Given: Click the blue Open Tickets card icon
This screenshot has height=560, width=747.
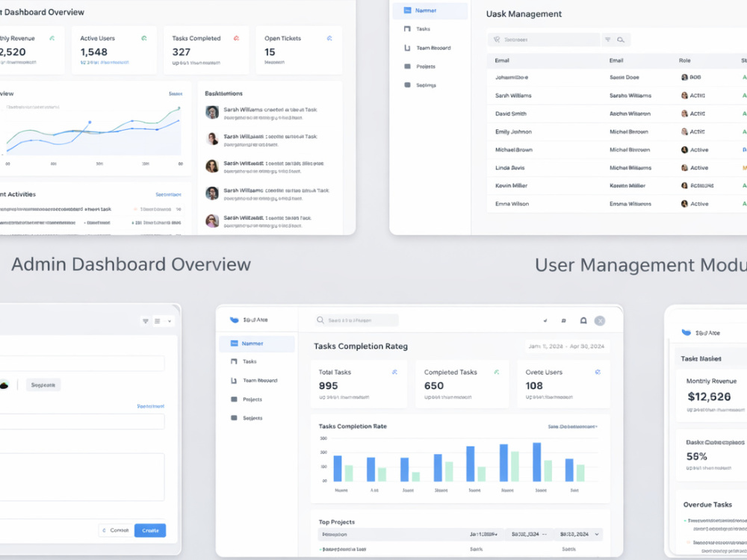Looking at the screenshot, I should pyautogui.click(x=329, y=38).
